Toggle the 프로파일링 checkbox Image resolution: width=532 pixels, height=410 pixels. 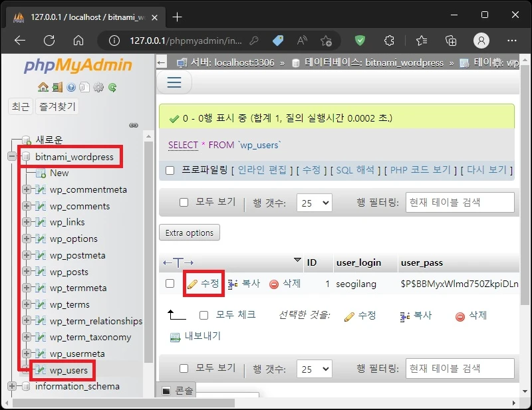click(x=170, y=170)
